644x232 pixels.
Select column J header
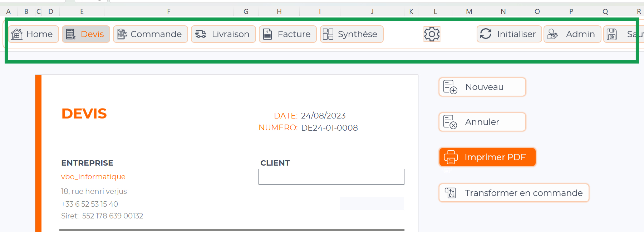tap(372, 11)
